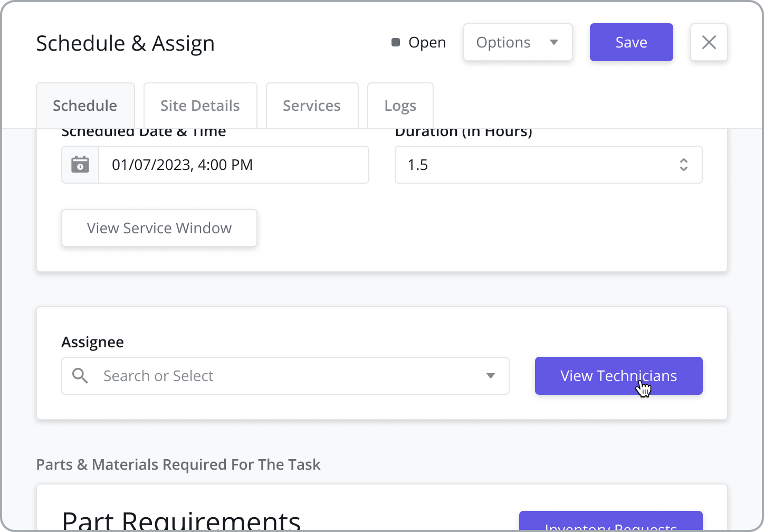
Task: Select the Services tab
Action: tap(312, 105)
